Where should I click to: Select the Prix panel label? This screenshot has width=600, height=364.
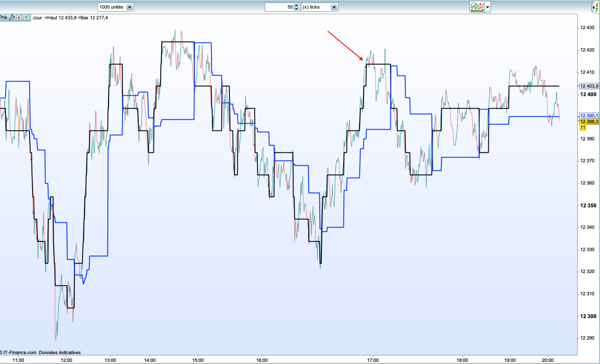pyautogui.click(x=3, y=18)
